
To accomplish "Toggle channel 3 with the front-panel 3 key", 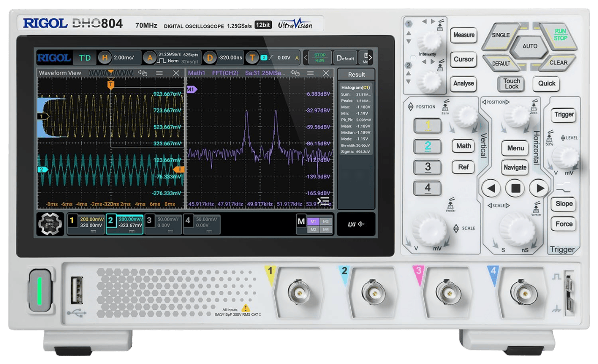I will click(x=427, y=167).
